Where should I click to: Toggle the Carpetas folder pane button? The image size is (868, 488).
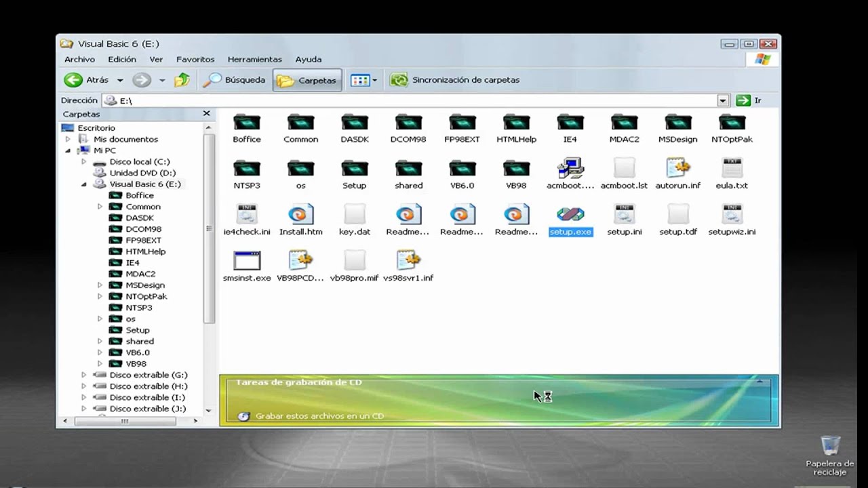(307, 80)
